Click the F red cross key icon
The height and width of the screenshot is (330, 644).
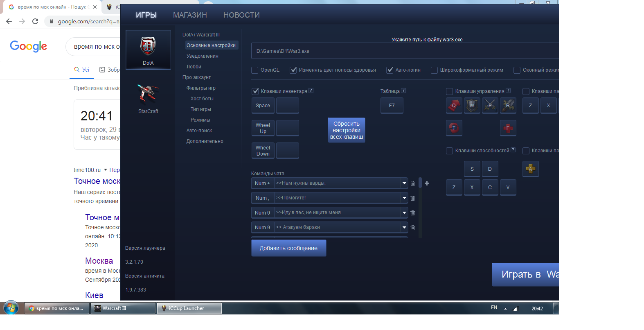tap(508, 128)
